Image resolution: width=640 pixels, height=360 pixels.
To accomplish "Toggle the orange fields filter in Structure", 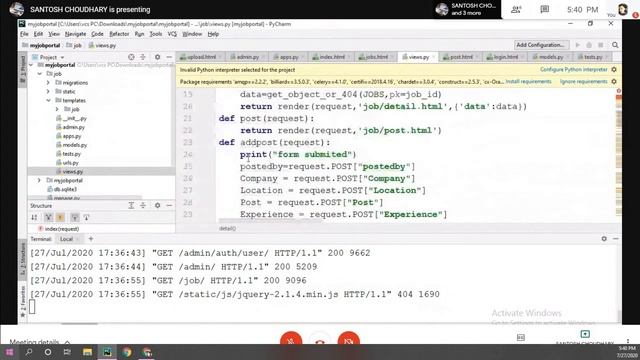I will [x=60, y=217].
